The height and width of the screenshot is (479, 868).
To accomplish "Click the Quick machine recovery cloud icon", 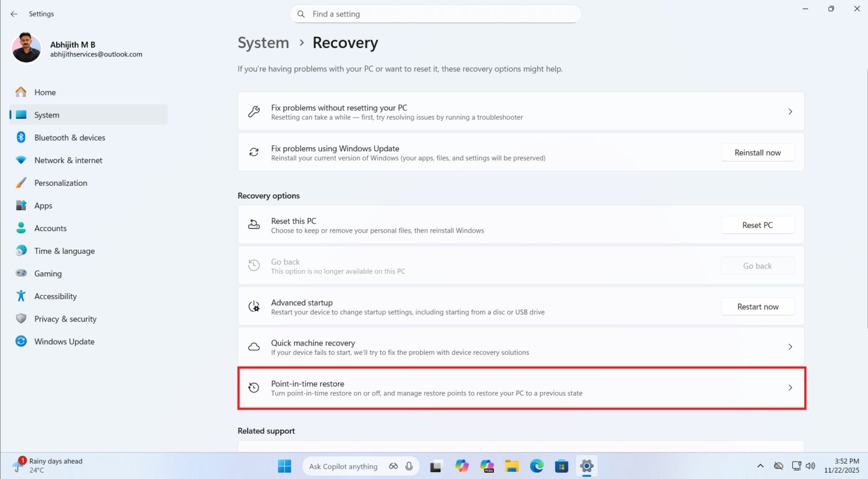I will coord(254,346).
